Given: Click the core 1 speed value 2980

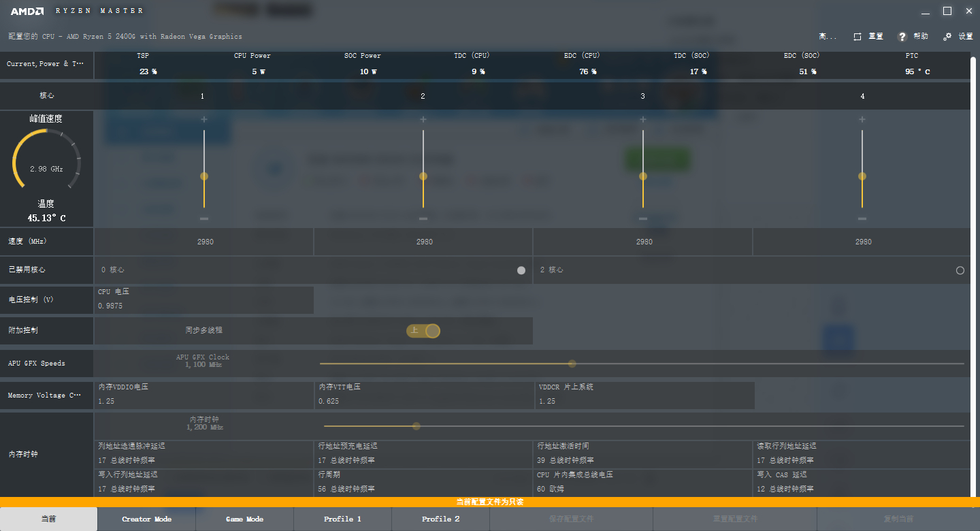Looking at the screenshot, I should [205, 242].
